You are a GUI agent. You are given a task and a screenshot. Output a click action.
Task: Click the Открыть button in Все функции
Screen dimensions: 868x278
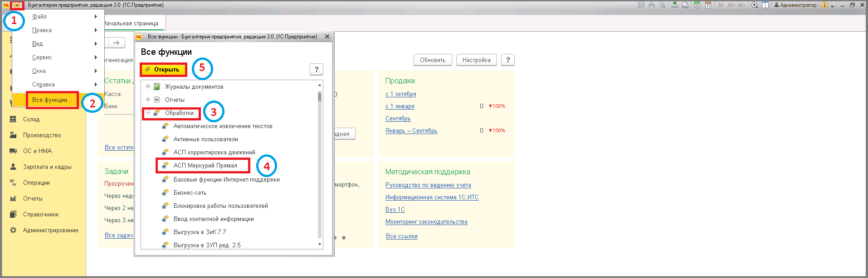163,69
